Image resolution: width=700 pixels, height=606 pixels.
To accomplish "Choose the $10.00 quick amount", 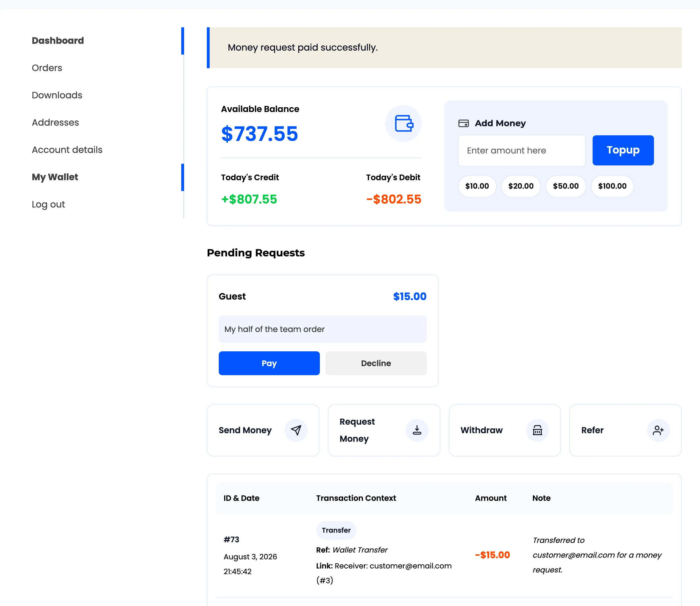I will point(477,186).
